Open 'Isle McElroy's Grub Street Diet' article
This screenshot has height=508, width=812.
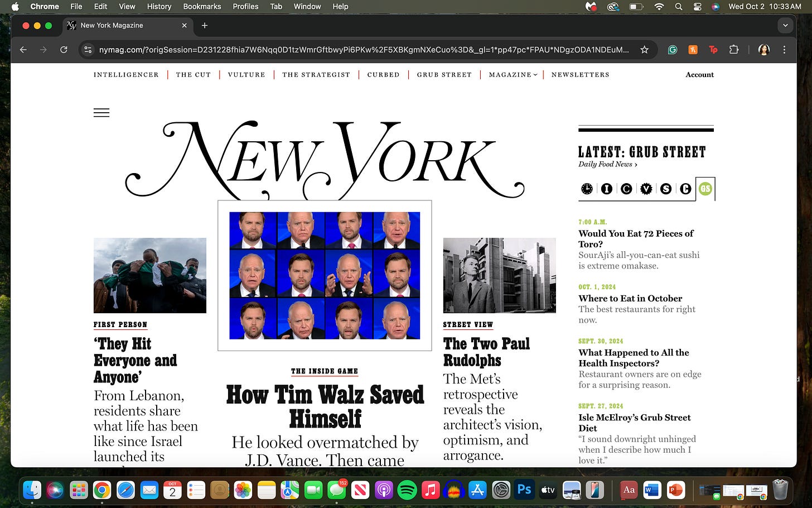(635, 423)
